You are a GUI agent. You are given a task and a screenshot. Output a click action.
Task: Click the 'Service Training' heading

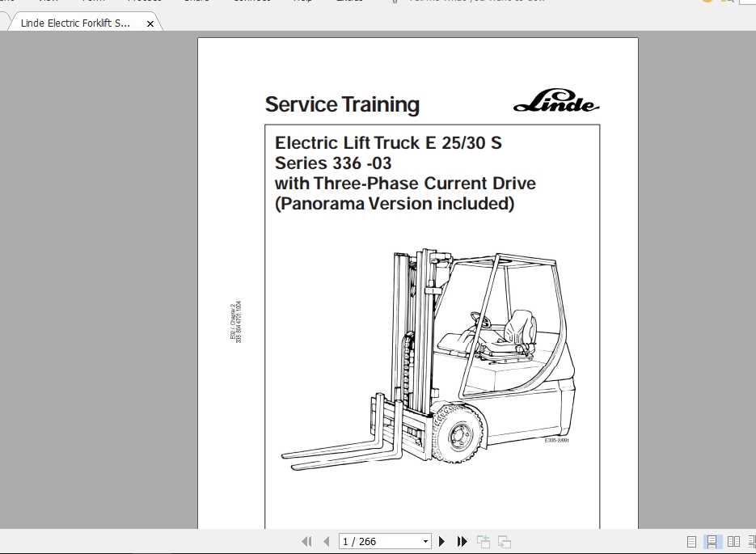[x=342, y=104]
